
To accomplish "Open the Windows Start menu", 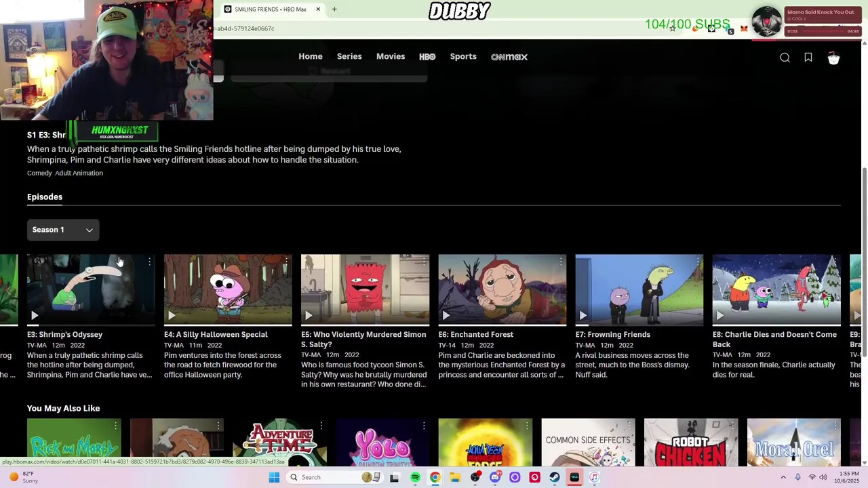I will 274,477.
